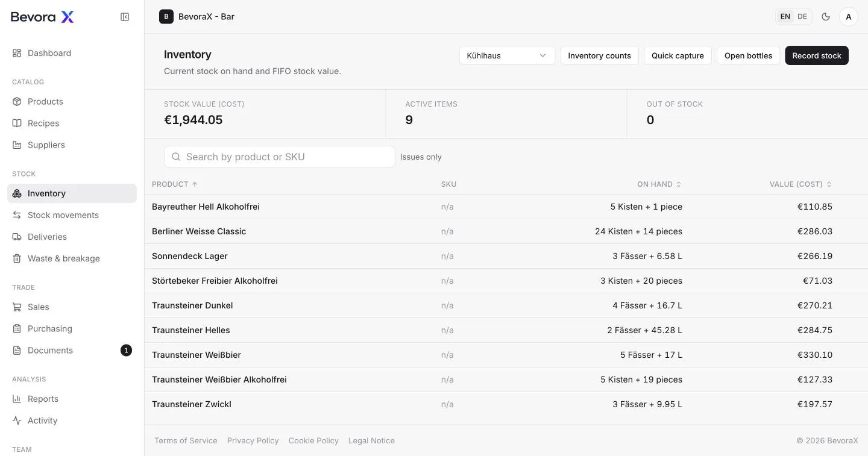
Task: Click the Record stock button
Action: 817,55
